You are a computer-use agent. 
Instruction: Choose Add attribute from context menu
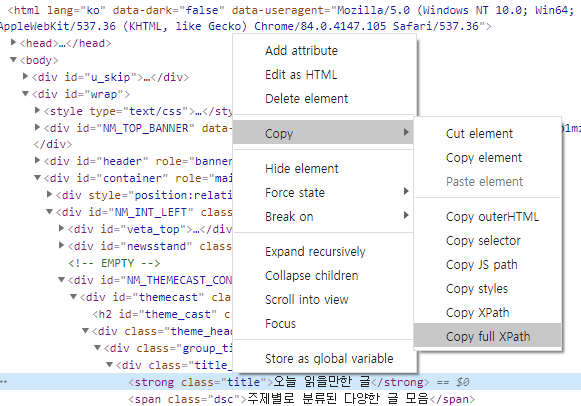coord(301,51)
